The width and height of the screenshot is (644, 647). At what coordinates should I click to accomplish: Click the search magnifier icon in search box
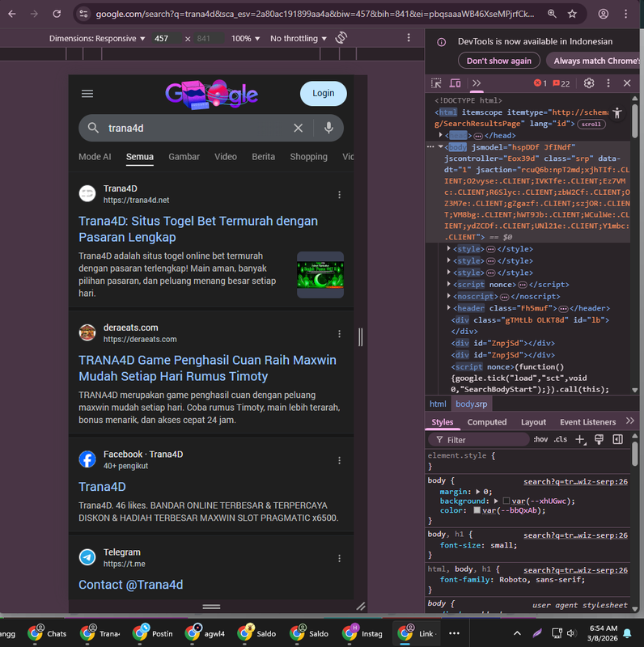pos(93,128)
